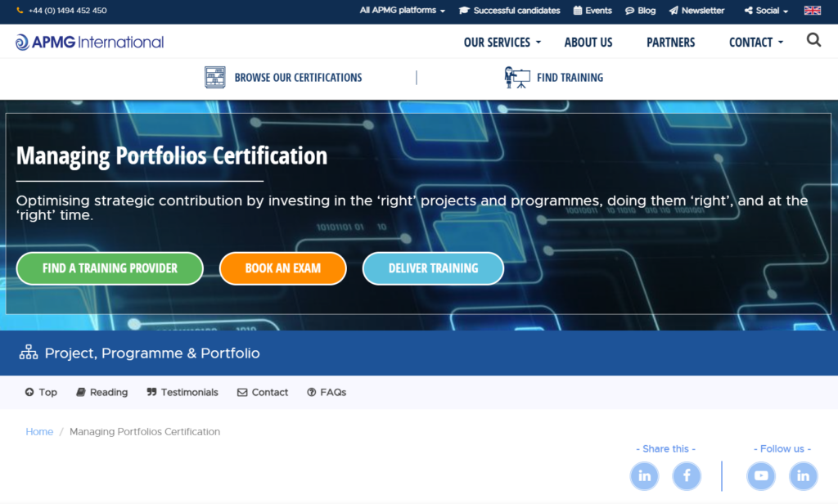Click the Contact envelope icon
This screenshot has width=838, height=504.
(242, 392)
